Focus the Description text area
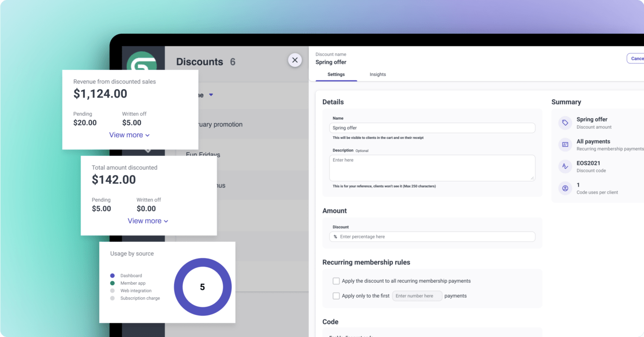Image resolution: width=644 pixels, height=337 pixels. pos(432,167)
